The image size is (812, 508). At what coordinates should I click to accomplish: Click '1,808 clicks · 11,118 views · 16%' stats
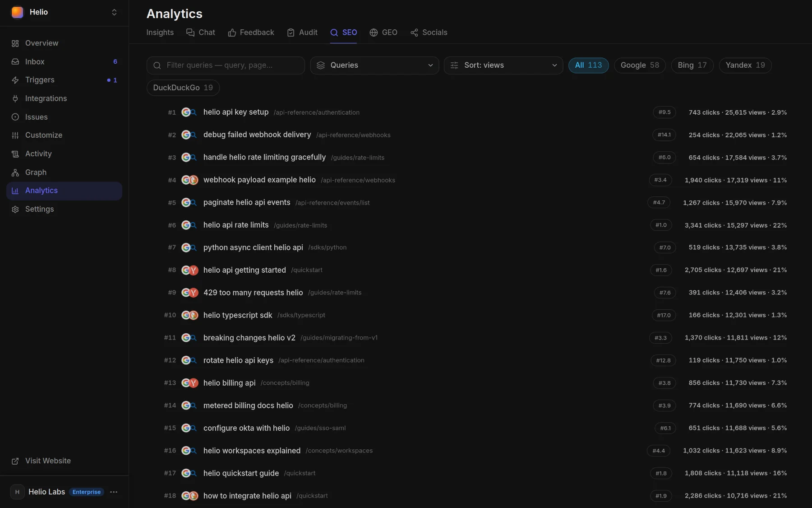coord(736,473)
